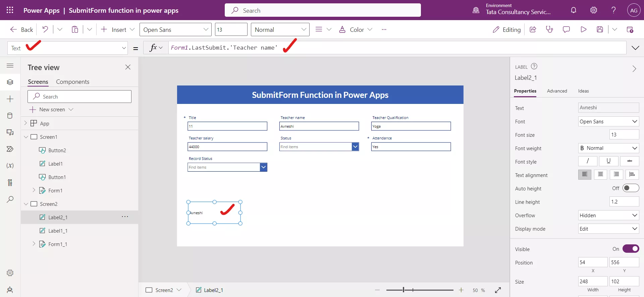Screen dimensions: 644x297
Task: Toggle the Visible switch
Action: click(x=631, y=249)
